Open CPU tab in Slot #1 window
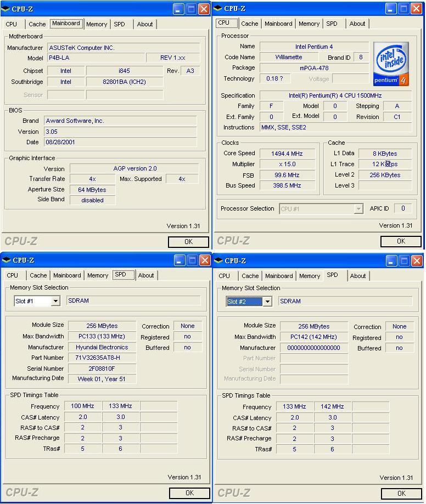The image size is (426, 504). pyautogui.click(x=13, y=275)
